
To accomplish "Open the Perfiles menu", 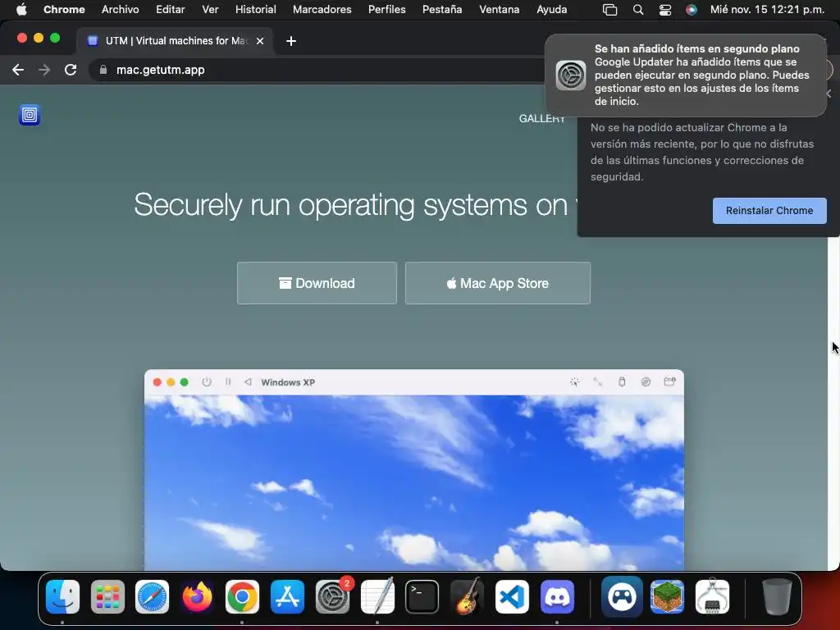I will (387, 9).
